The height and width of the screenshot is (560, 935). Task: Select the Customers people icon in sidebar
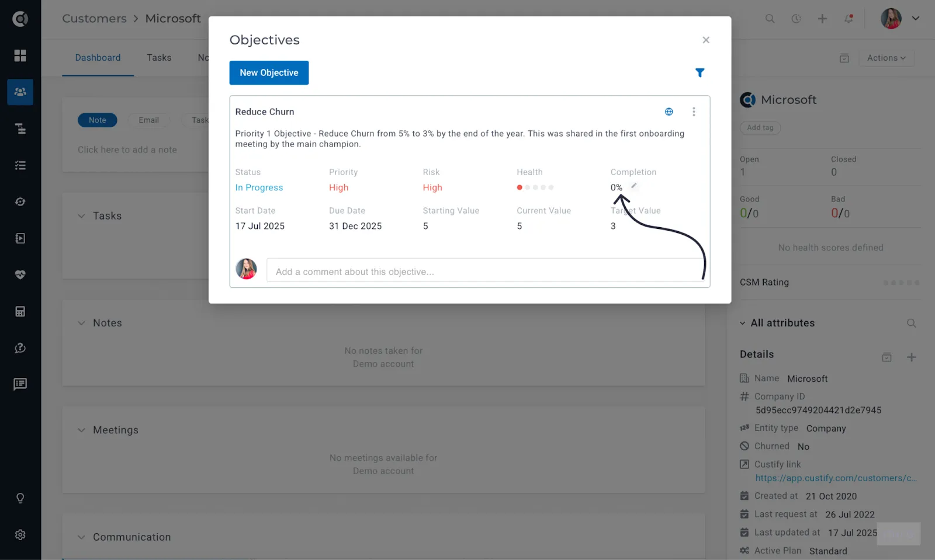point(20,92)
